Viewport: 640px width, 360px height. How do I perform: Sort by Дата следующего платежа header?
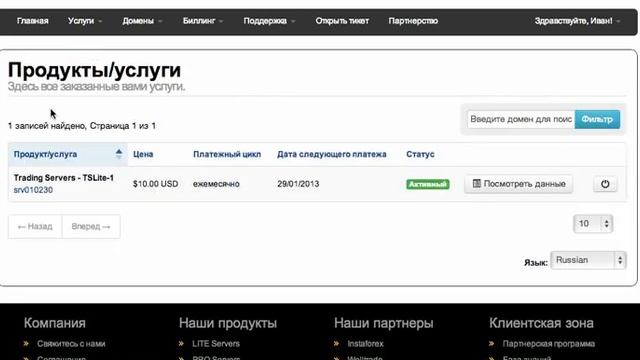pyautogui.click(x=331, y=154)
